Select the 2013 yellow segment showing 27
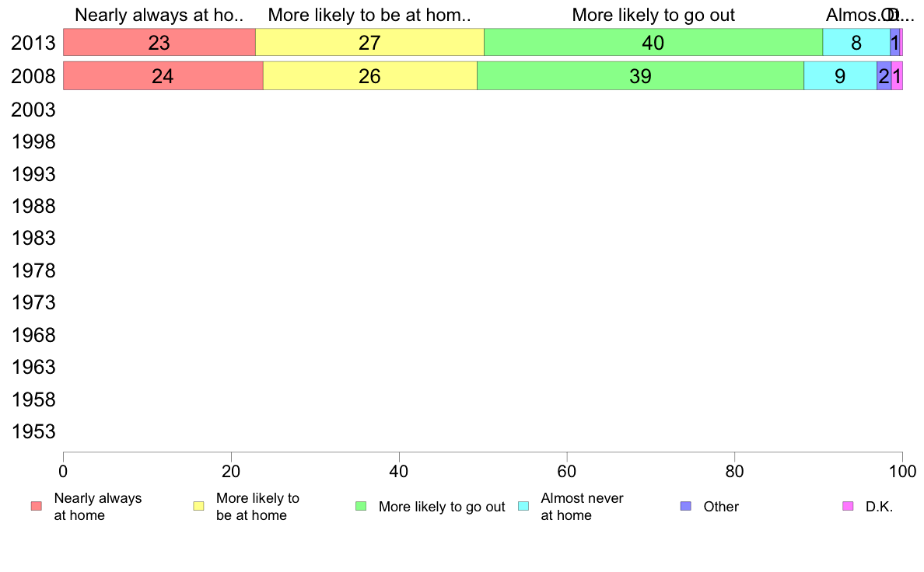Viewport: 924px width, 572px height. 370,43
